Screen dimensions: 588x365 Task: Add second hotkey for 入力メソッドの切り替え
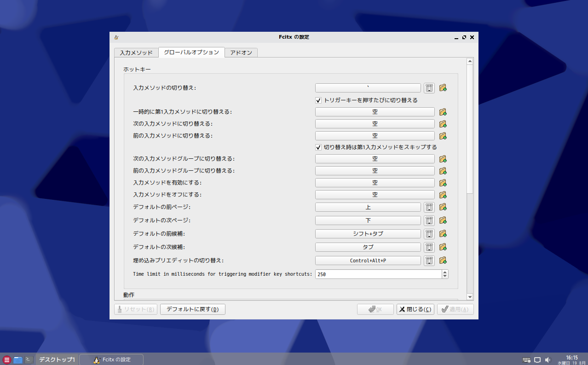pyautogui.click(x=443, y=88)
